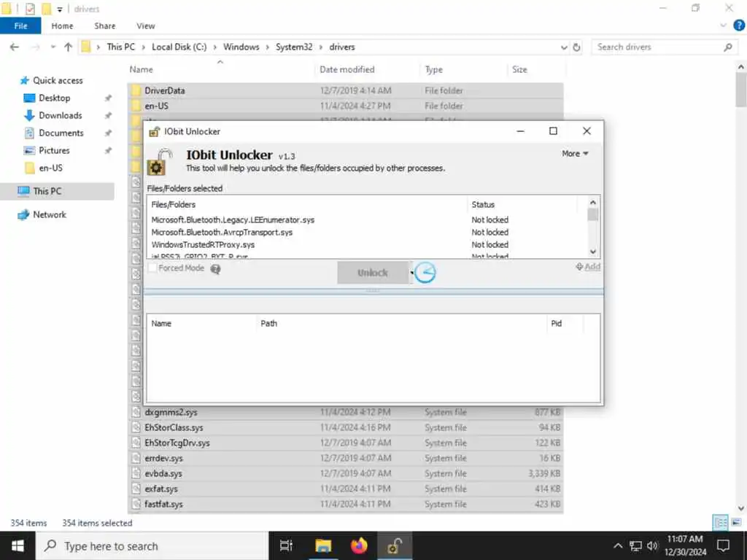Screen dimensions: 747x560
Task: Click Windows in the breadcrumb path
Action: (241, 47)
